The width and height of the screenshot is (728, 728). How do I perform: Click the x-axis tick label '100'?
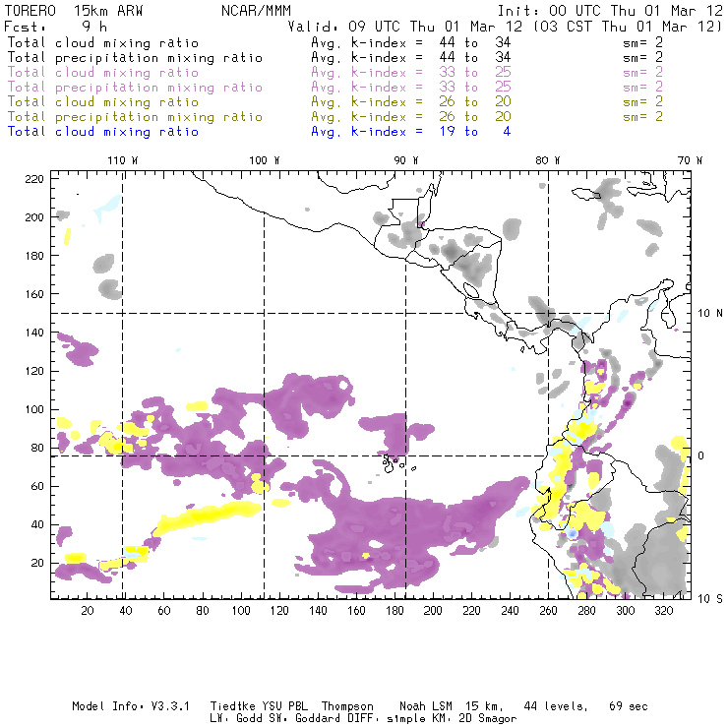click(241, 611)
